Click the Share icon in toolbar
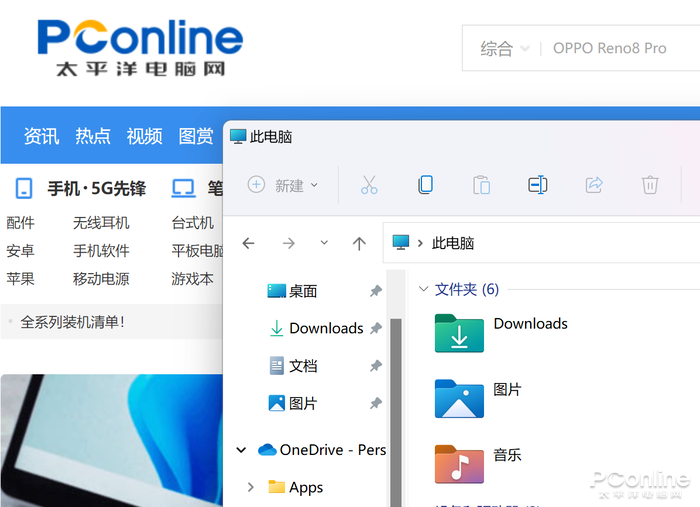Viewport: 700px width, 507px height. (x=594, y=185)
